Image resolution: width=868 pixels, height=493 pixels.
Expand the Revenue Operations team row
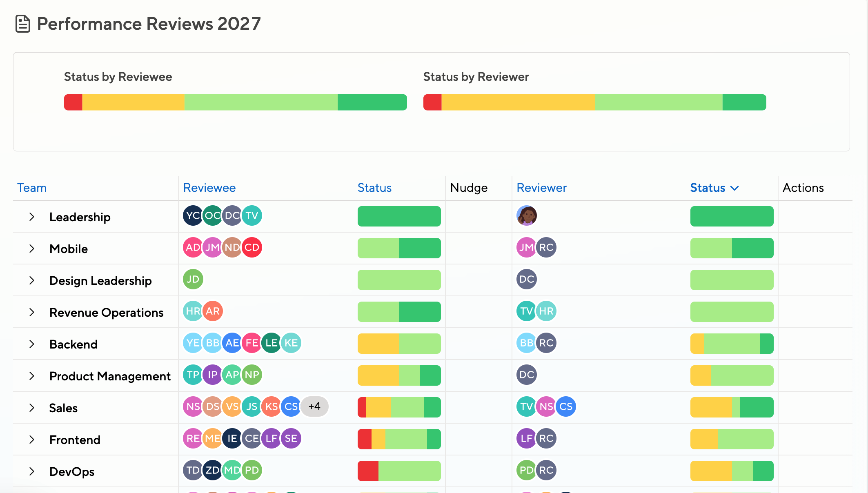click(32, 312)
